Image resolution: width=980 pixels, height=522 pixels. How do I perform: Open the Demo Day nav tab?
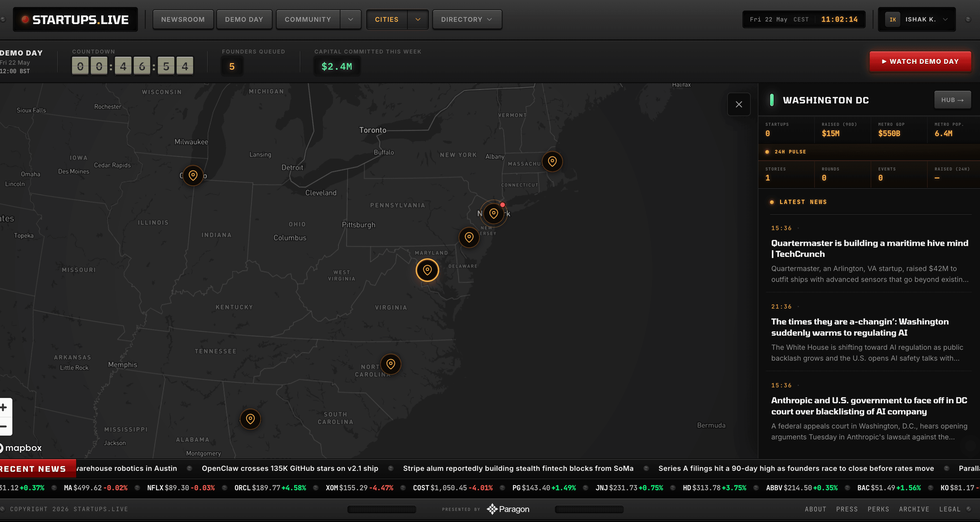pyautogui.click(x=244, y=19)
